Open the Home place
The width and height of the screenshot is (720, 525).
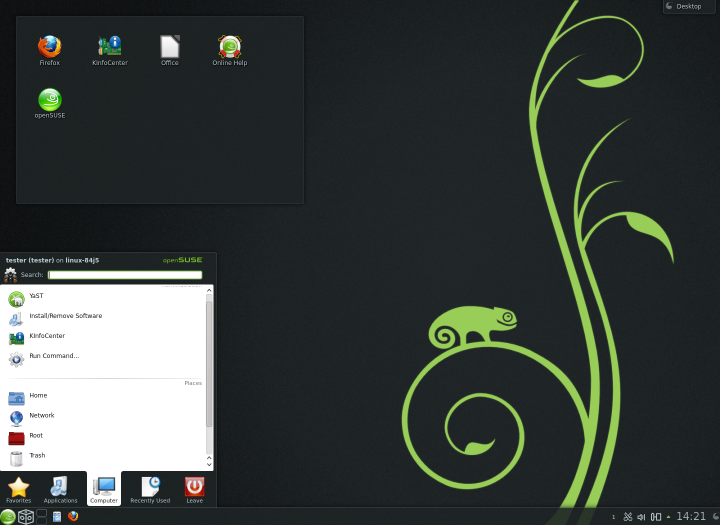tap(38, 396)
